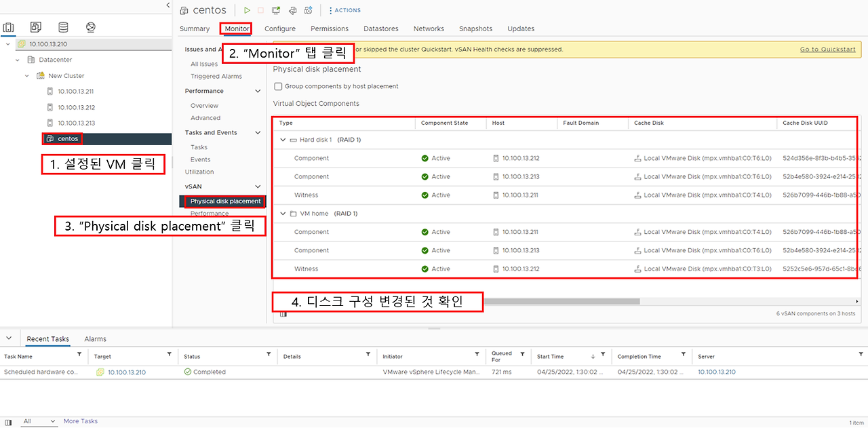Screen dimensions: 868x430
Task: Switch to the Summary tab
Action: pos(195,28)
